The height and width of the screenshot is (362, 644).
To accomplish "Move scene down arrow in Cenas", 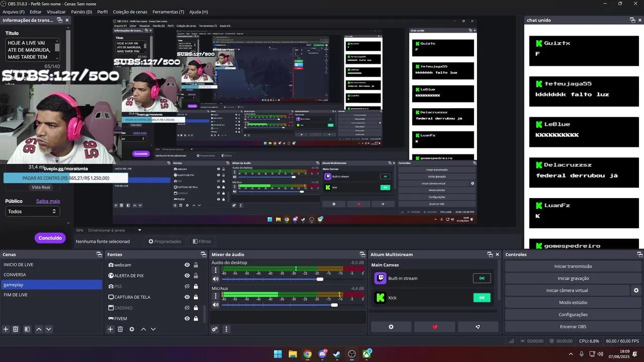I will coord(48,329).
